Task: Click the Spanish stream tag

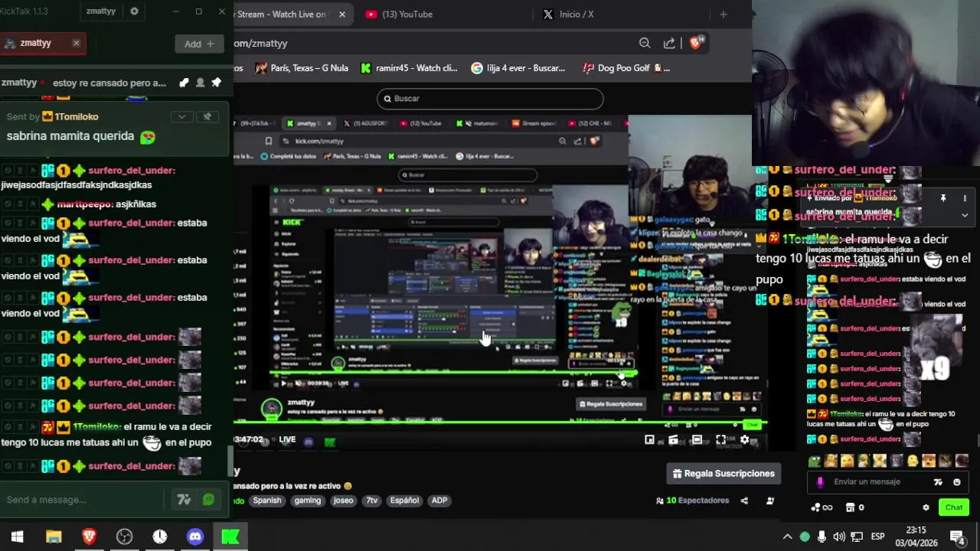Action: click(x=267, y=500)
